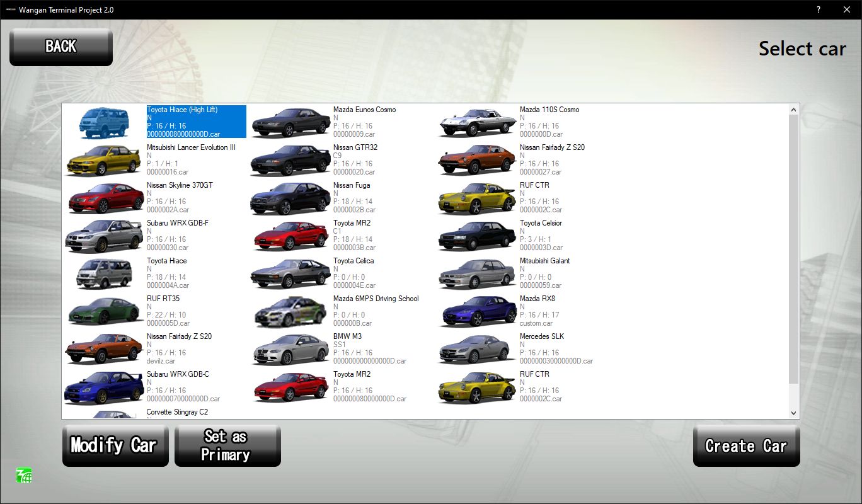The image size is (862, 504).
Task: Click the black Nissan GTR32 car image
Action: coord(290,160)
